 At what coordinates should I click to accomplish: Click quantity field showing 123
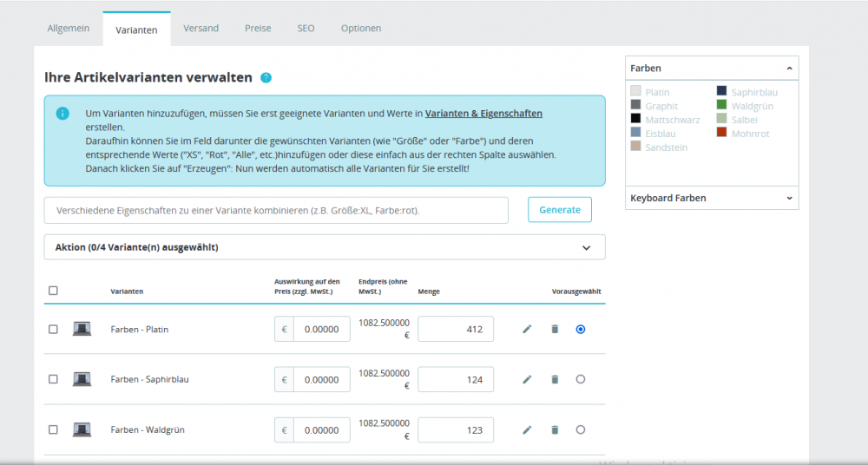[456, 429]
